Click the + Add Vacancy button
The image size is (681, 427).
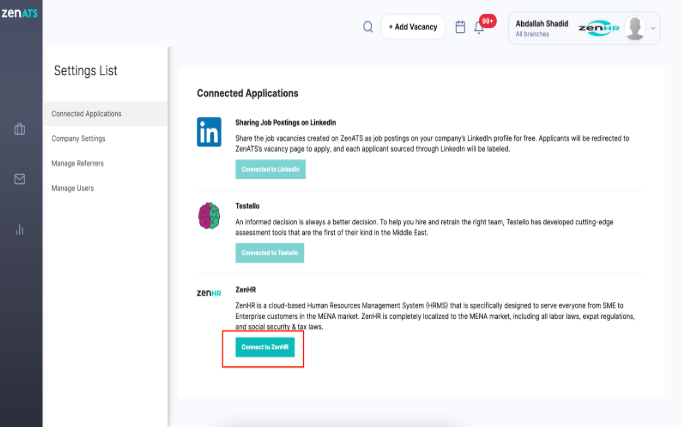pos(413,27)
